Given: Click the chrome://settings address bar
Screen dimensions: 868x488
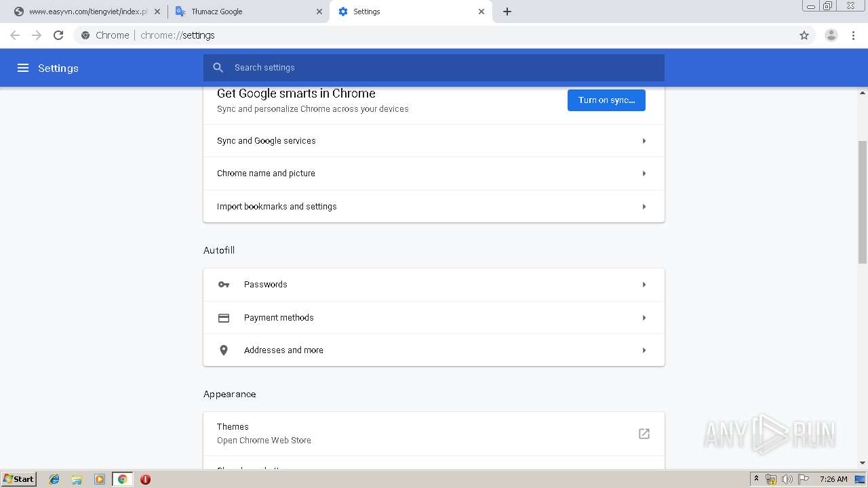Looking at the screenshot, I should 434,35.
